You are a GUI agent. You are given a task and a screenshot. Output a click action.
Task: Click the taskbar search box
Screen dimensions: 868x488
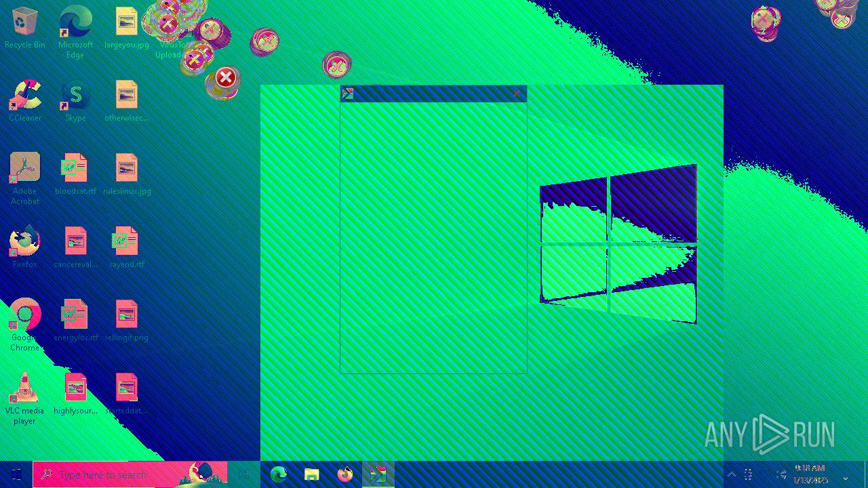click(x=130, y=474)
